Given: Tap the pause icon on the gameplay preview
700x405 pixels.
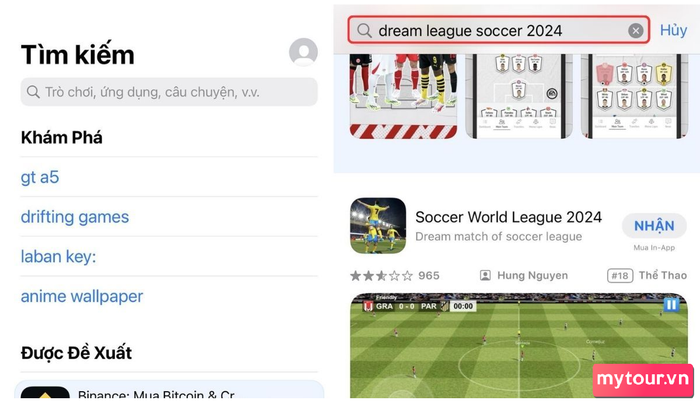Looking at the screenshot, I should click(671, 305).
